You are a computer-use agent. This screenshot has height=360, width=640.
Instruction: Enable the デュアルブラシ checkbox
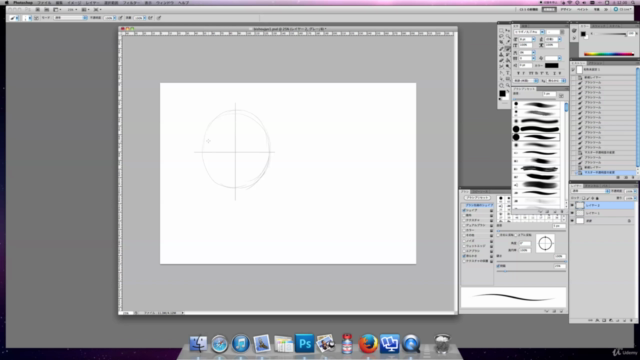point(464,225)
